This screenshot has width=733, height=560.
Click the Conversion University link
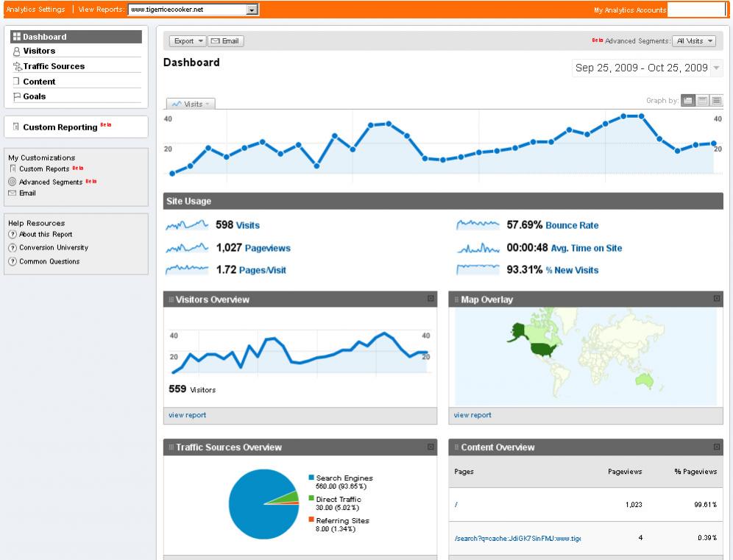tap(54, 248)
